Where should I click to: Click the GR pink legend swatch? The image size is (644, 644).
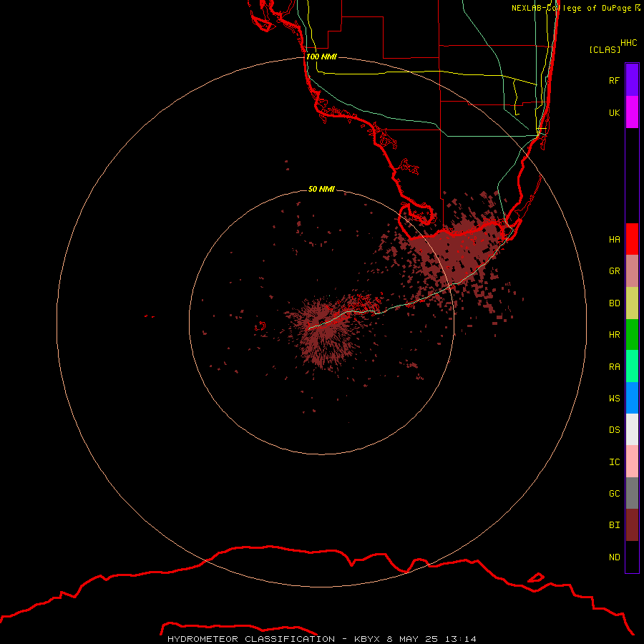click(x=632, y=270)
